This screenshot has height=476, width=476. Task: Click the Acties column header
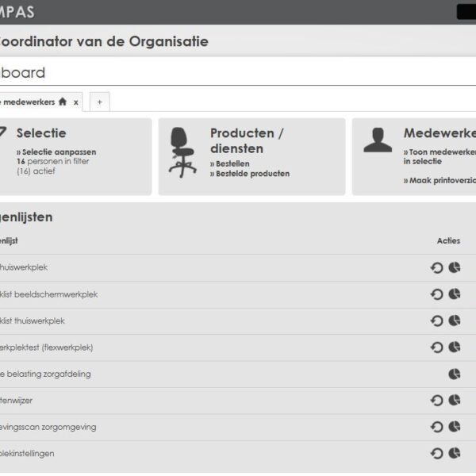448,240
